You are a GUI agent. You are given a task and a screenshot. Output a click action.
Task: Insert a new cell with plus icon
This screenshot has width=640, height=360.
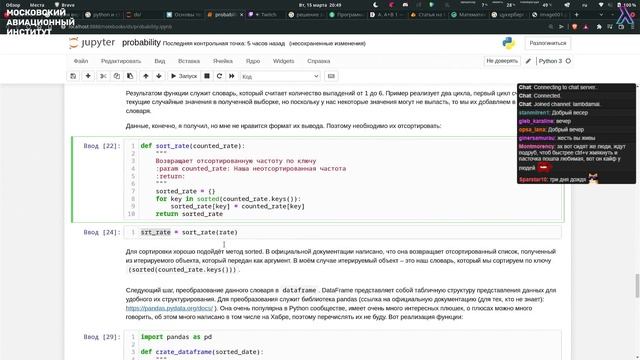(88, 76)
